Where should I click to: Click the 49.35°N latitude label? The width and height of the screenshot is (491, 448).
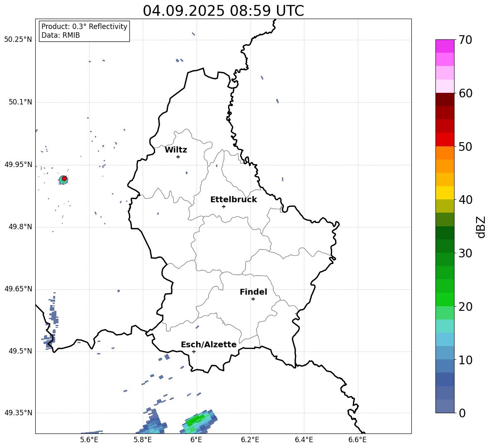coord(18,413)
